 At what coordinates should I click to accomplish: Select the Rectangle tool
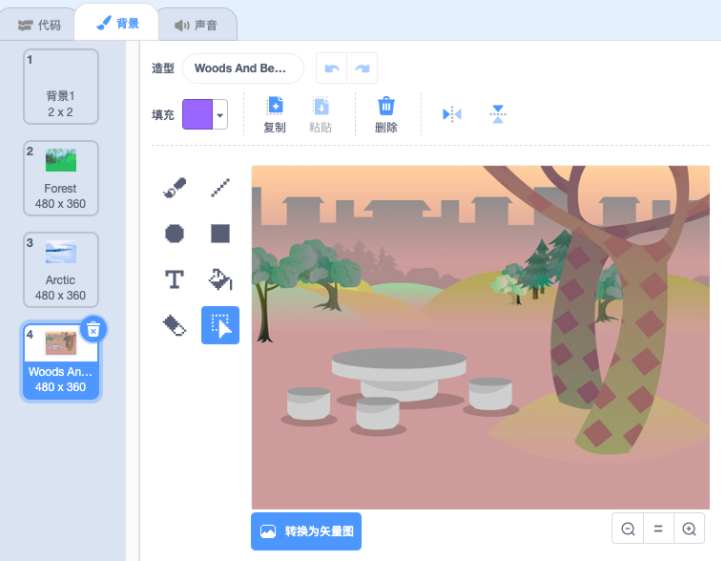click(x=220, y=234)
